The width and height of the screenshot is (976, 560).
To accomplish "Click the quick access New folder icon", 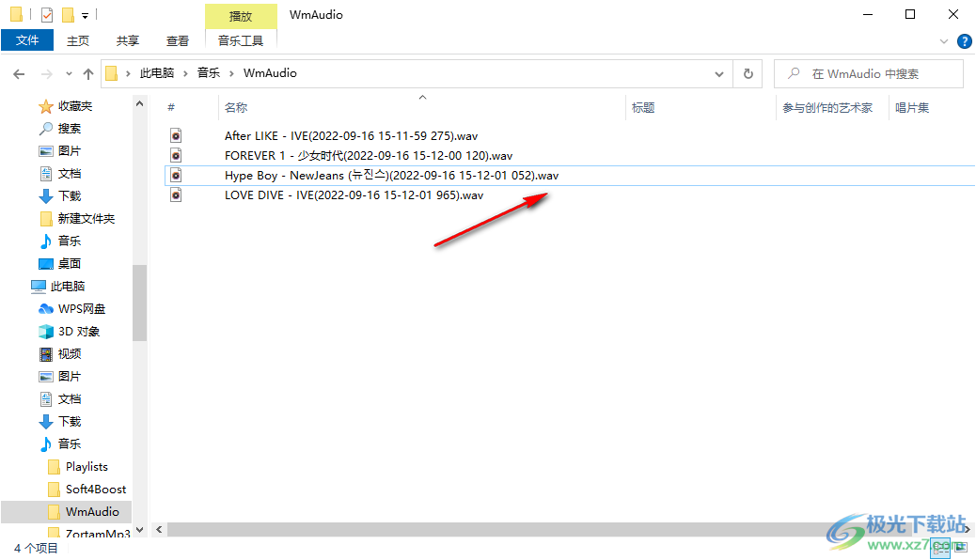I will [68, 14].
